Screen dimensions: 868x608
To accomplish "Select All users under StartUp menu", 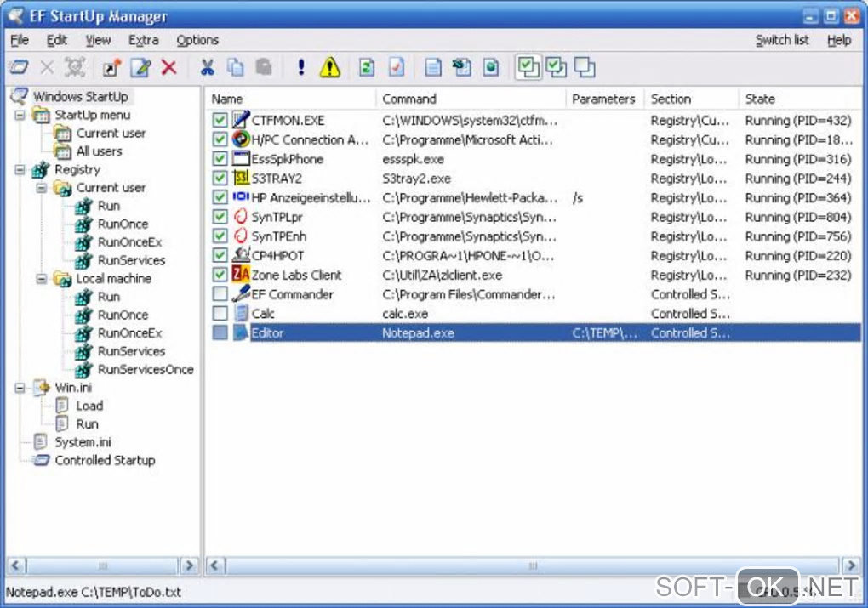I will point(99,151).
